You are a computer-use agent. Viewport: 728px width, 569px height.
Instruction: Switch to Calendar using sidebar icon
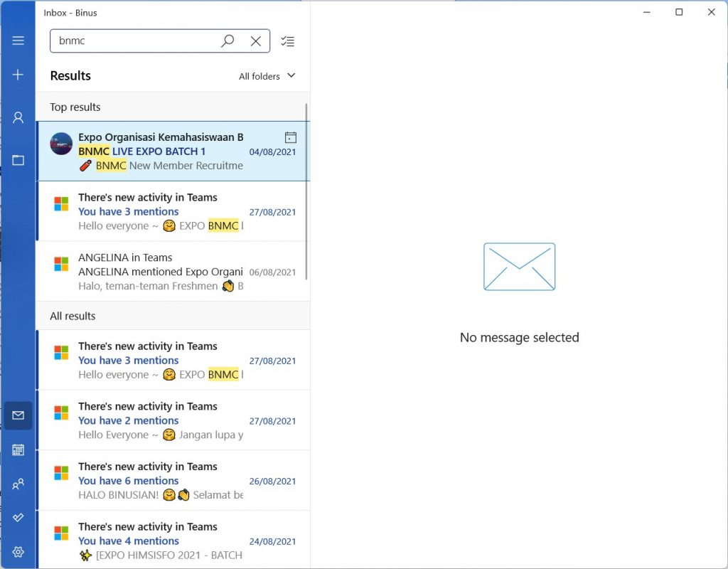[x=18, y=450]
